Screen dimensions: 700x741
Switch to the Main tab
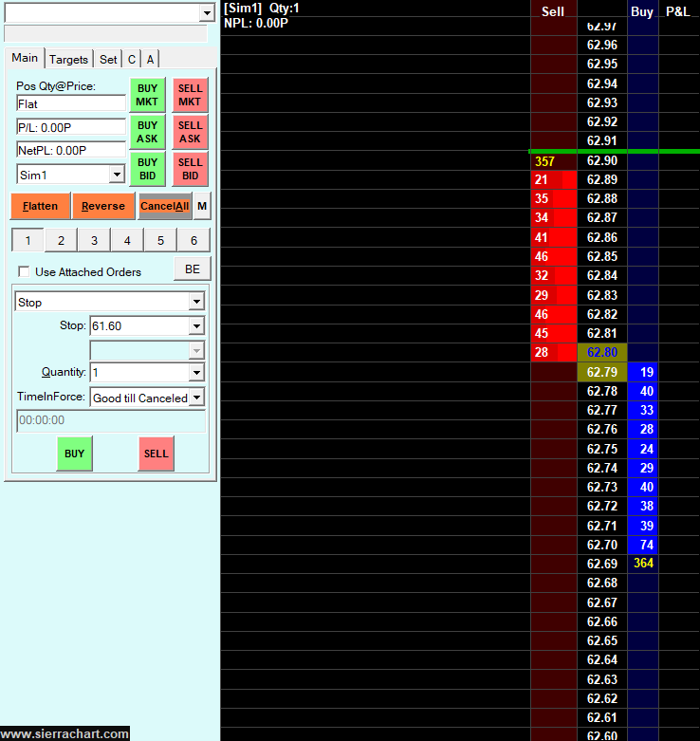(25, 58)
